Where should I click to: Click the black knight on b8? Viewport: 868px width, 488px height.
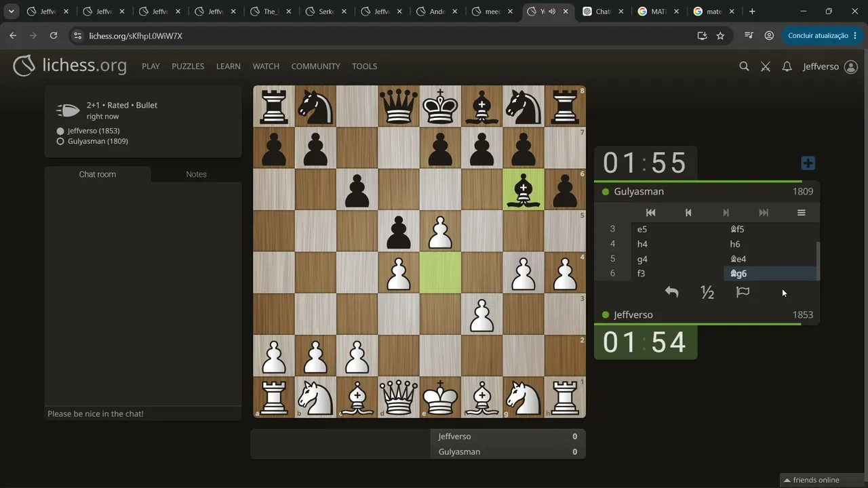pos(315,106)
